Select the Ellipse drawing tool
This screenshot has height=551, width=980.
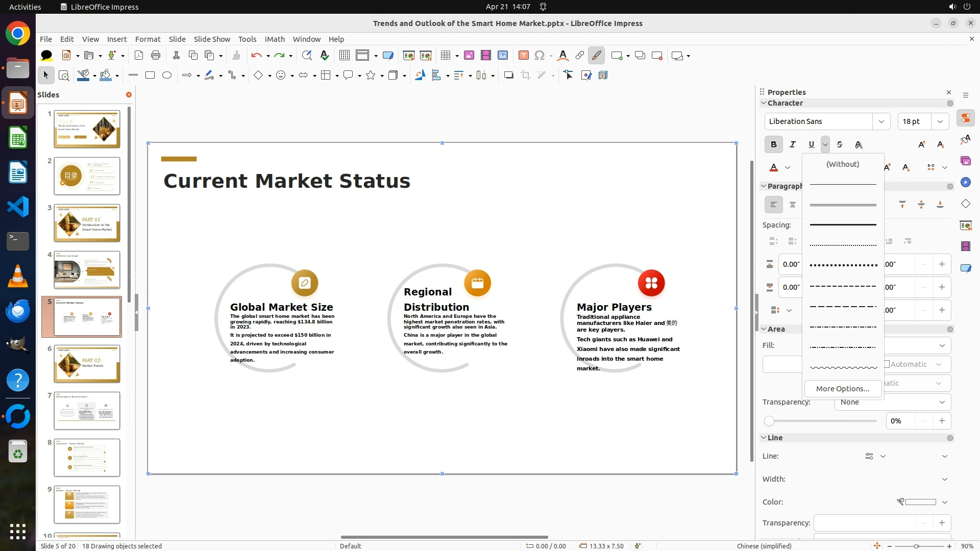(167, 76)
